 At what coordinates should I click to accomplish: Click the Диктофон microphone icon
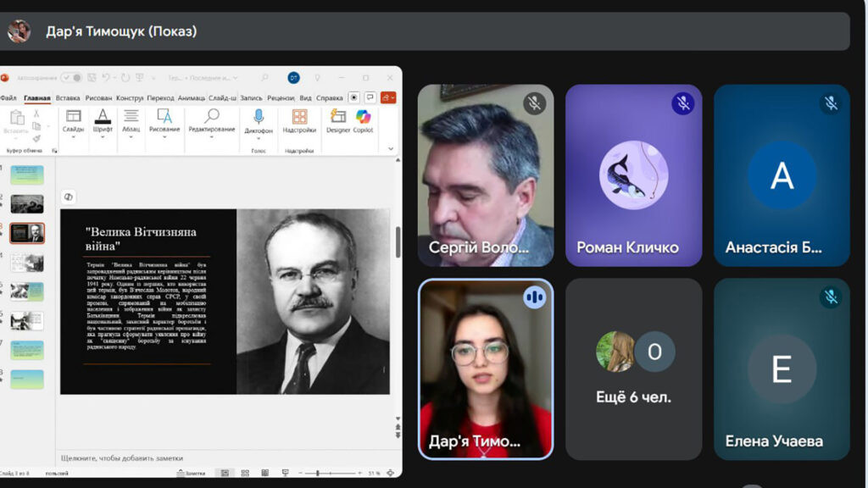point(259,117)
